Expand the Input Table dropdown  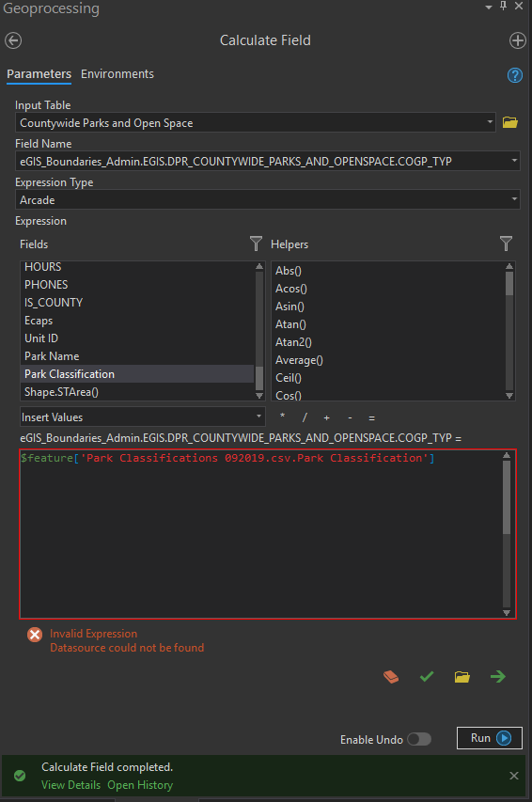coord(490,122)
